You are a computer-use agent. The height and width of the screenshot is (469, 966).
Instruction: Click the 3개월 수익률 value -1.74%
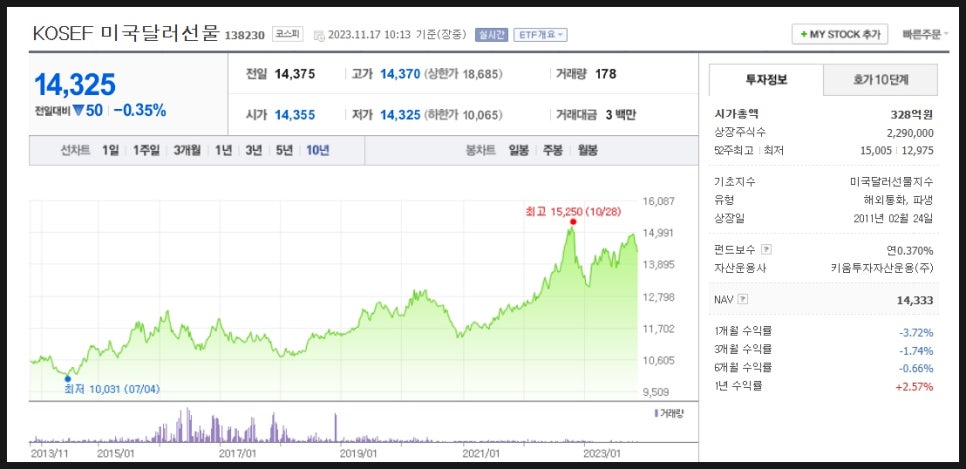916,351
